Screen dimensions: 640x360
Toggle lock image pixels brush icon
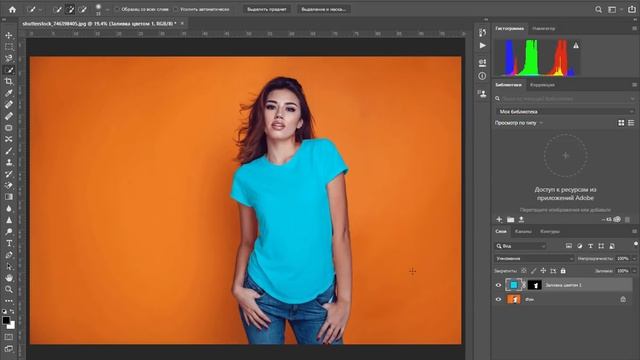click(533, 271)
